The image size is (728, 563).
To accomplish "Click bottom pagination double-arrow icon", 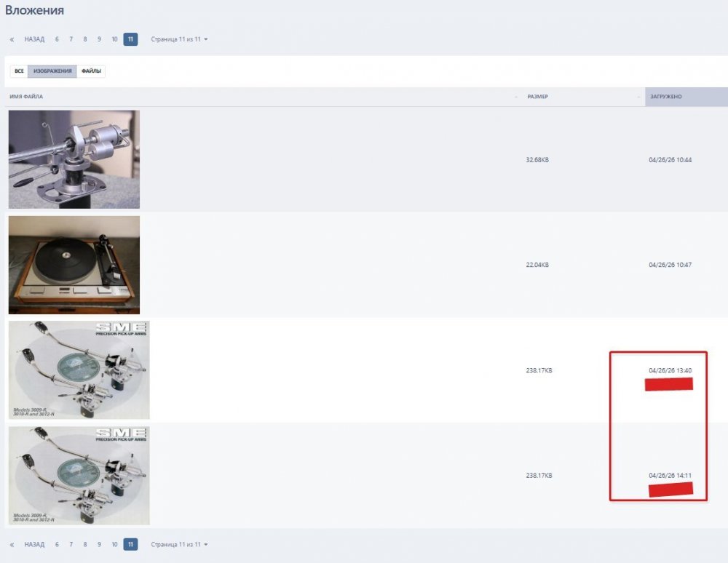I will (12, 544).
